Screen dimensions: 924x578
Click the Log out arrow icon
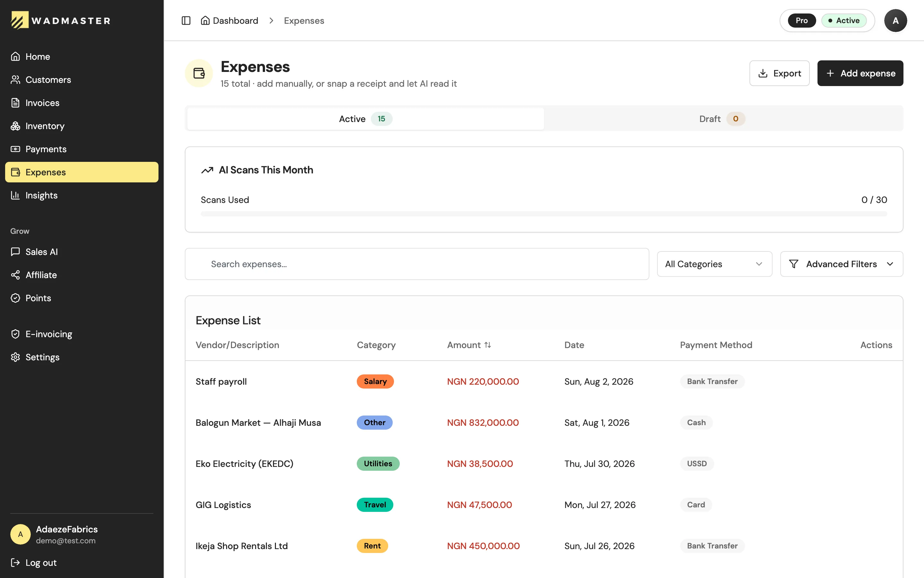pos(15,562)
